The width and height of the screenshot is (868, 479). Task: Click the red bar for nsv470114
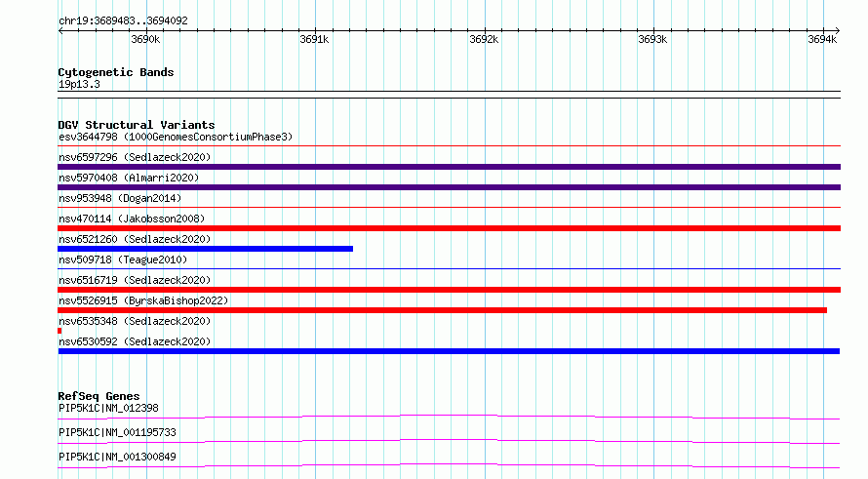click(449, 228)
